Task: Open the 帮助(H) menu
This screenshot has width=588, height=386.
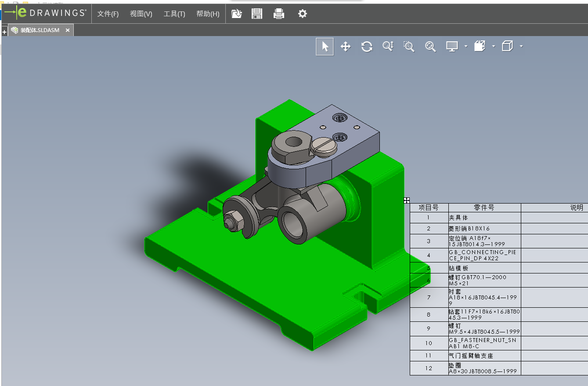Action: click(x=208, y=14)
